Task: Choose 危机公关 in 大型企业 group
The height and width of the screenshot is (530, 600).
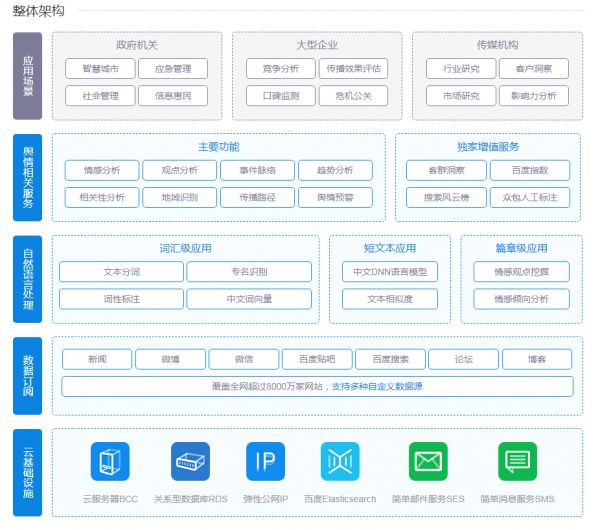Action: pos(353,96)
